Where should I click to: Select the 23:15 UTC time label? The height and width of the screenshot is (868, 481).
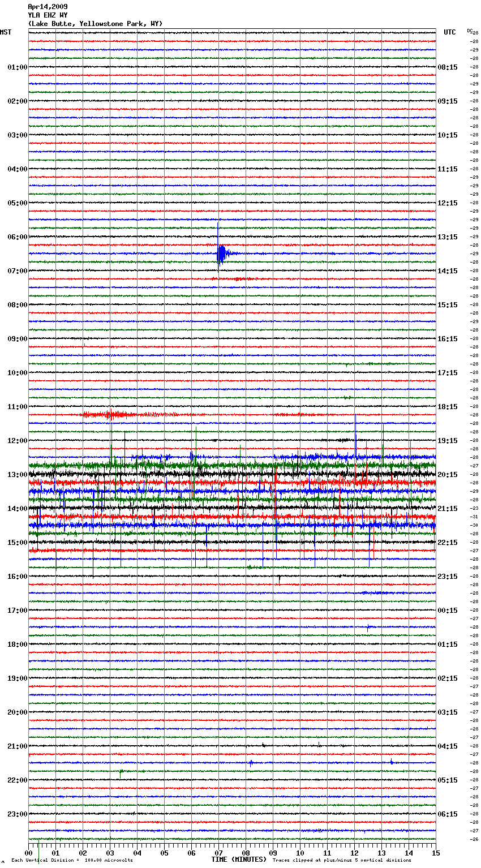tap(448, 577)
